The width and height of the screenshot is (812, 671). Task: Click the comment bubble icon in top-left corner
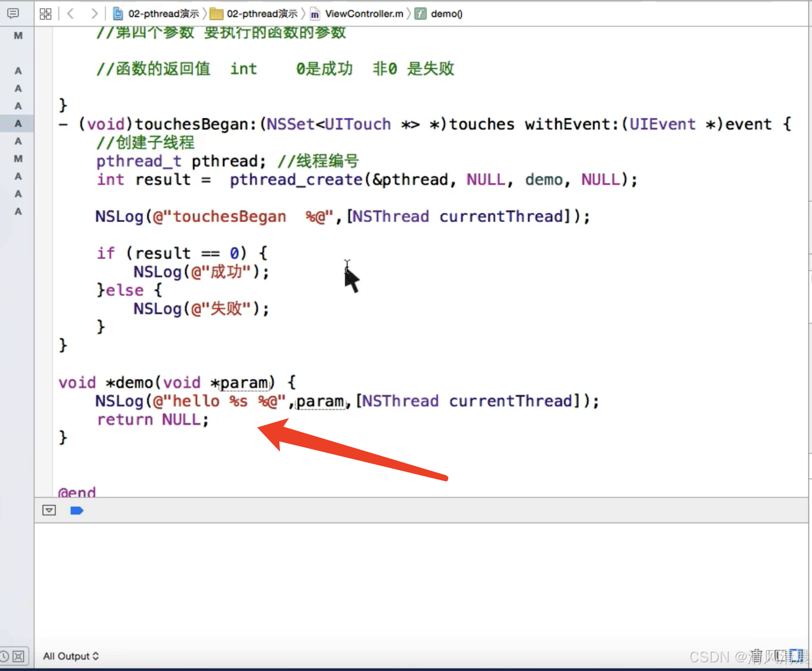click(x=13, y=13)
